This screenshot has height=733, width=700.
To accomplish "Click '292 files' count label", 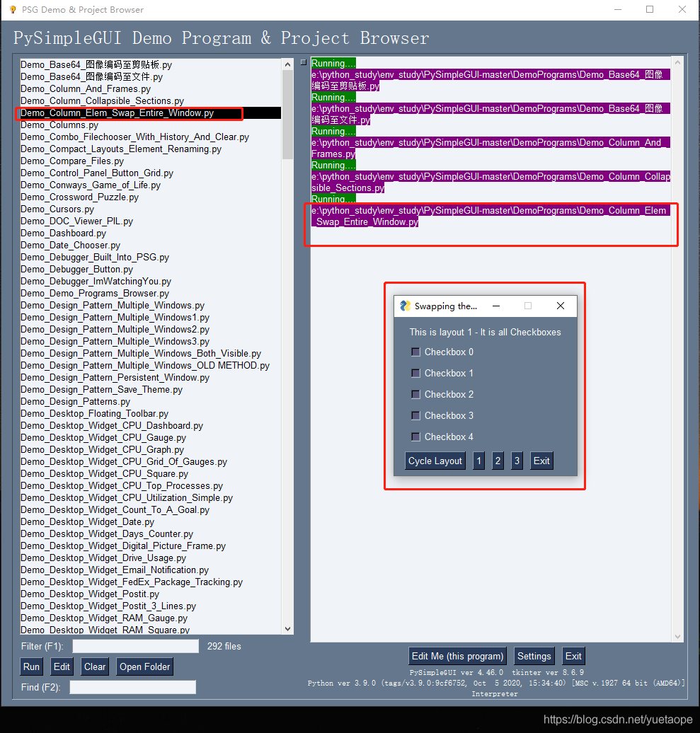I will coord(224,646).
